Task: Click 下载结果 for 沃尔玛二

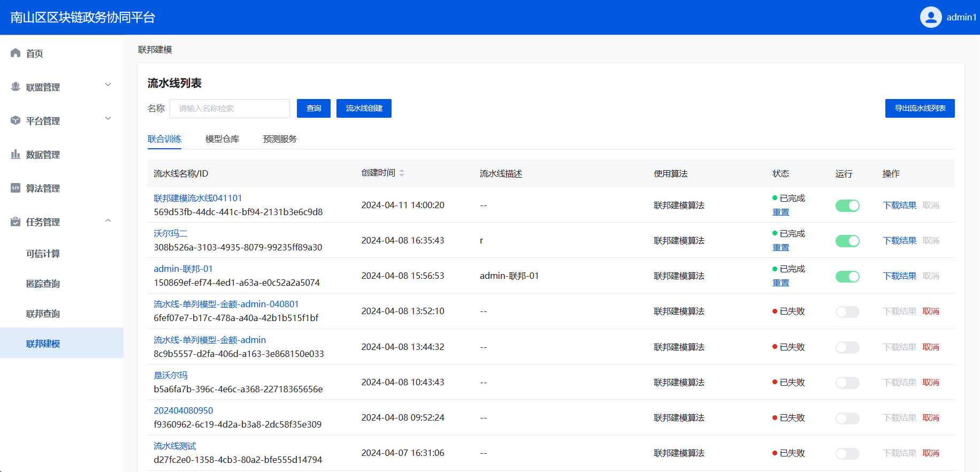Action: [900, 240]
